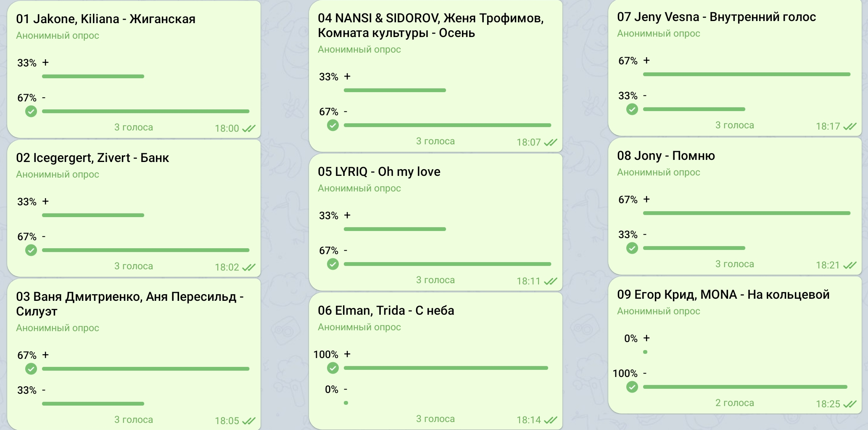Click the selected-vote checkmark in Oh my love poll

pos(333,264)
